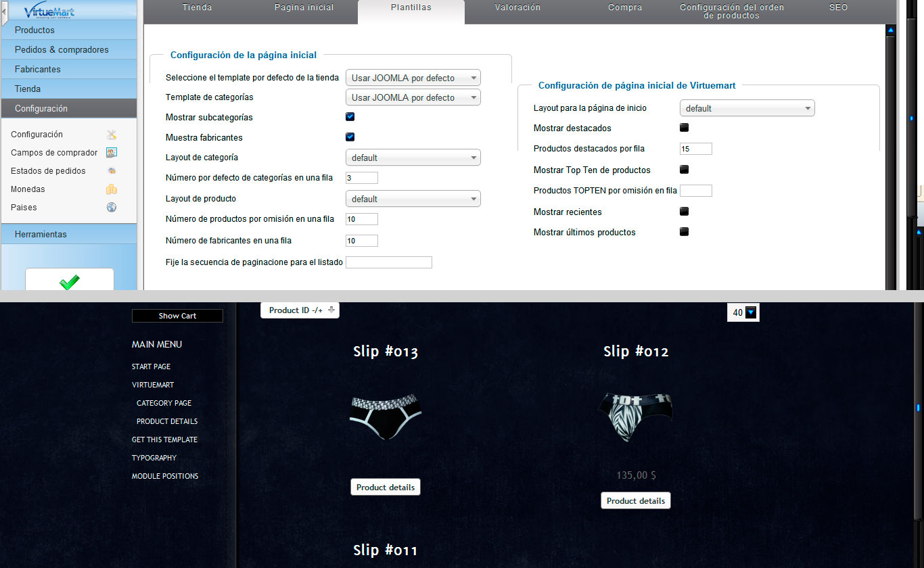Expand Layout para la página de inicio dropdown
Screen dimensions: 924x568
747,108
